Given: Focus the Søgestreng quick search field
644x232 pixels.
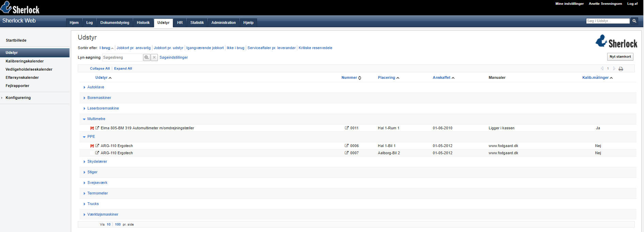Looking at the screenshot, I should tap(122, 57).
